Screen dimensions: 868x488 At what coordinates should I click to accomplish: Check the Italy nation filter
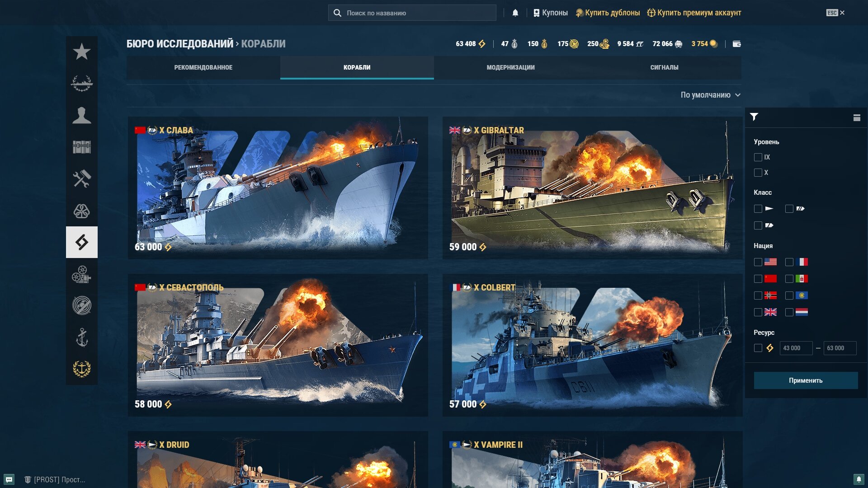click(789, 279)
